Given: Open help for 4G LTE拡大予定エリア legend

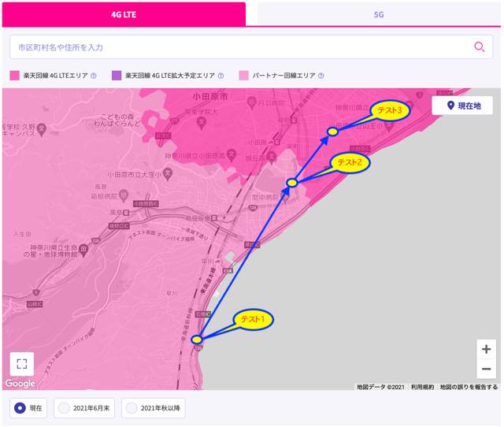Looking at the screenshot, I should [220, 76].
